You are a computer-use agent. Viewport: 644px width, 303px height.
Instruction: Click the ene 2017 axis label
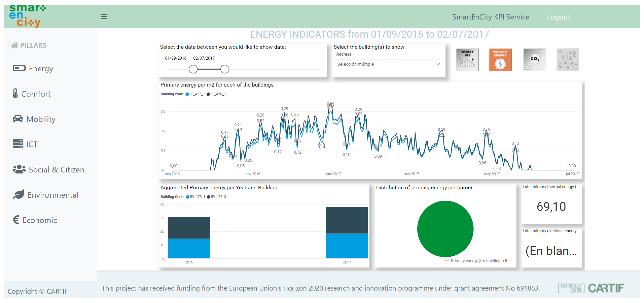point(333,174)
